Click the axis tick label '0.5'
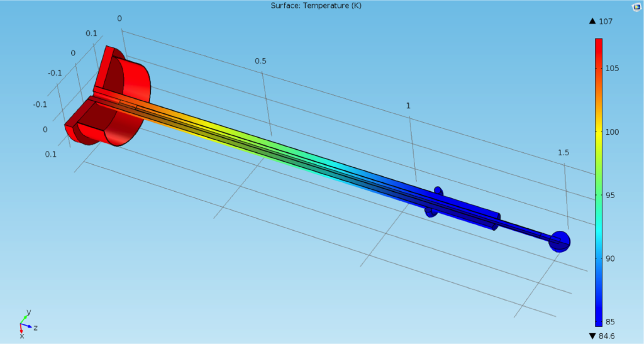644x344 pixels. point(261,61)
